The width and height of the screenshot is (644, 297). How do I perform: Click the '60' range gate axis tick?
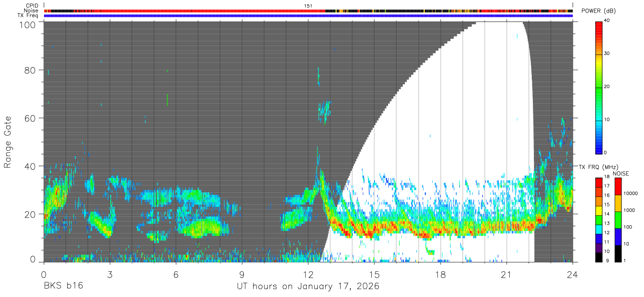pos(31,118)
